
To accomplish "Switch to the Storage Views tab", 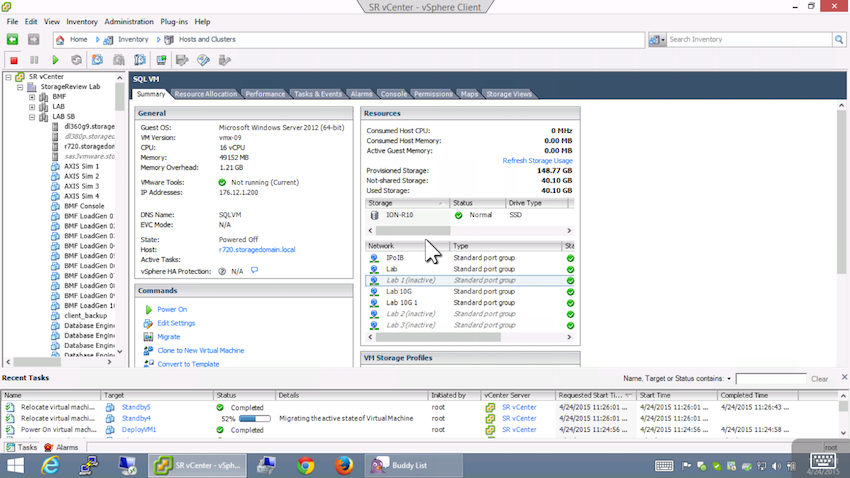I will [508, 94].
